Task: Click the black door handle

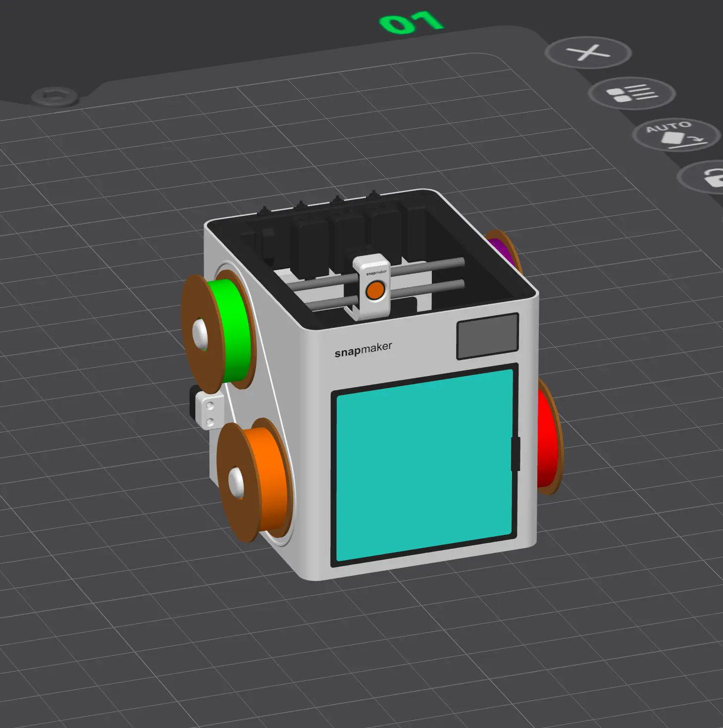Action: click(516, 453)
